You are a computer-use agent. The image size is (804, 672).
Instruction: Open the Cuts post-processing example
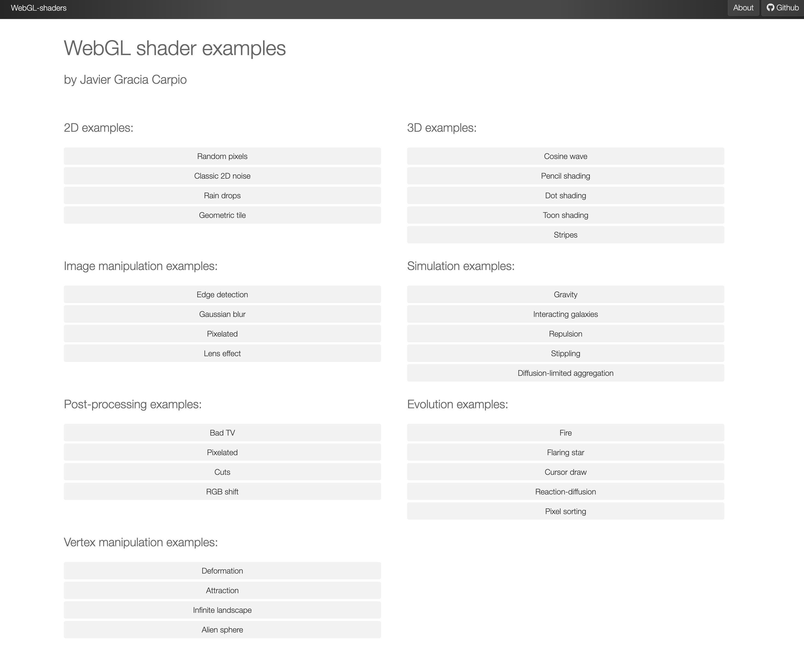(x=222, y=472)
